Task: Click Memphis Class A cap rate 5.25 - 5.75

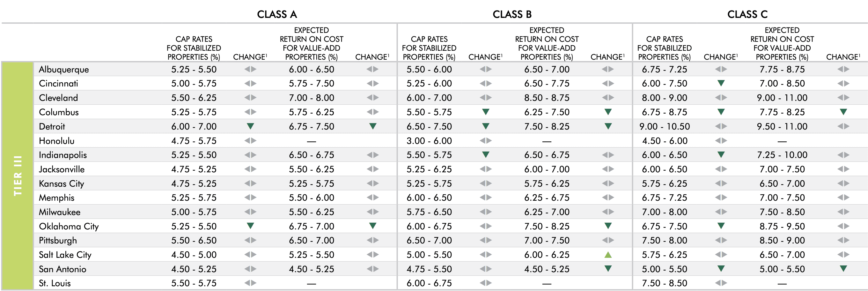Action: coord(194,198)
